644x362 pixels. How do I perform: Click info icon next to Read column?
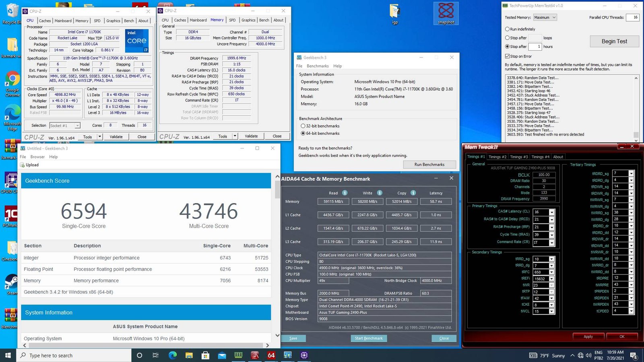(345, 193)
